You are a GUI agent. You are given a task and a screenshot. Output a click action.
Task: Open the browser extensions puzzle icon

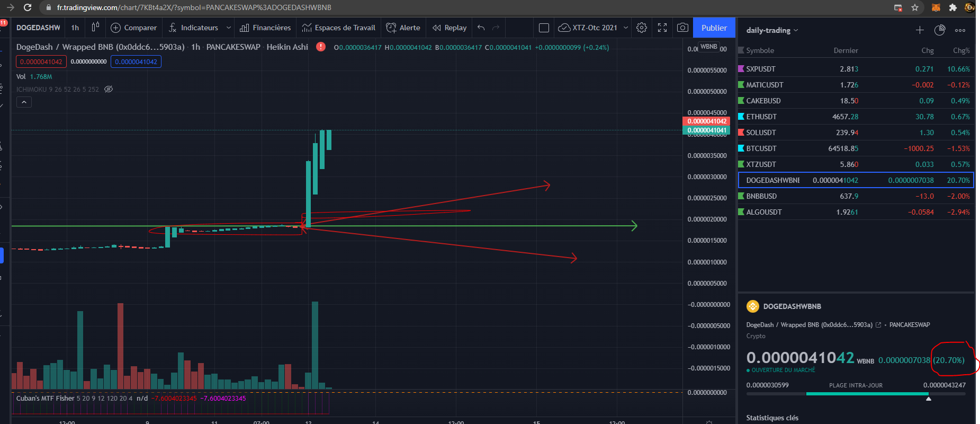952,7
